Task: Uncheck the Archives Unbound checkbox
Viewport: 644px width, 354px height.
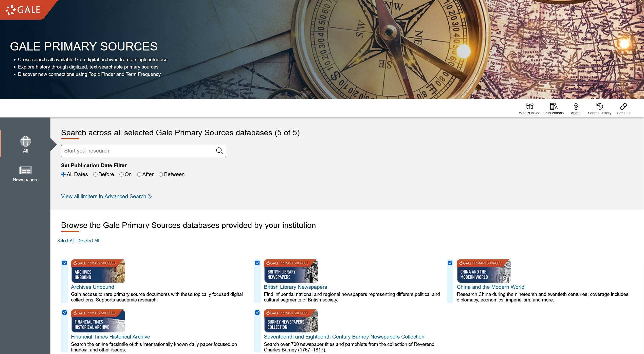Action: [x=65, y=263]
